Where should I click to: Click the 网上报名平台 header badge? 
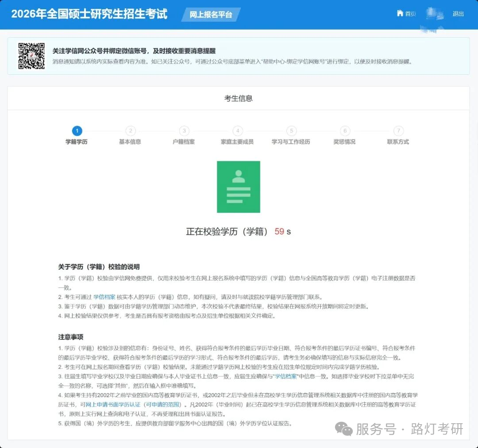pyautogui.click(x=211, y=15)
